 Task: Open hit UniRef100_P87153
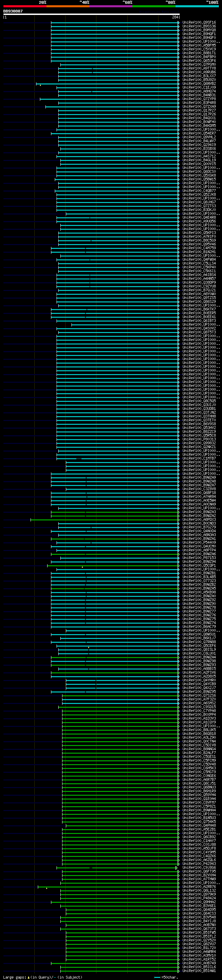(199, 558)
